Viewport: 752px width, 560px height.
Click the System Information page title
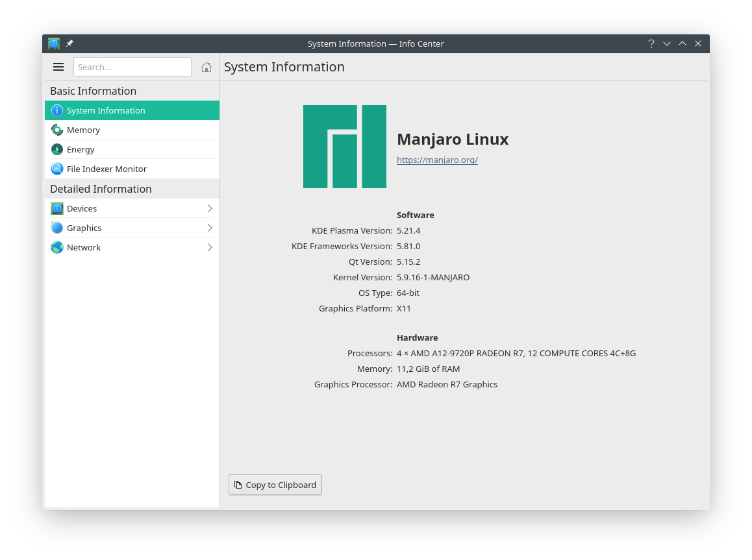284,67
